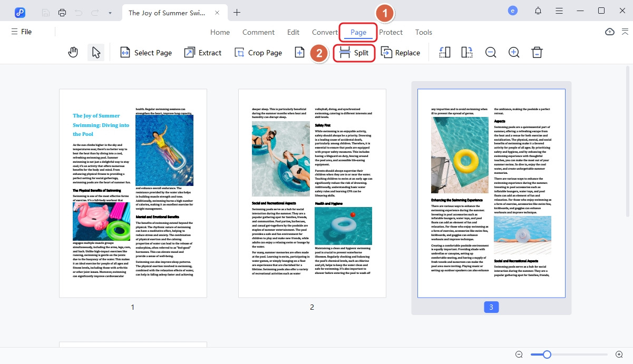
Task: Switch to the Home tab
Action: 220,32
